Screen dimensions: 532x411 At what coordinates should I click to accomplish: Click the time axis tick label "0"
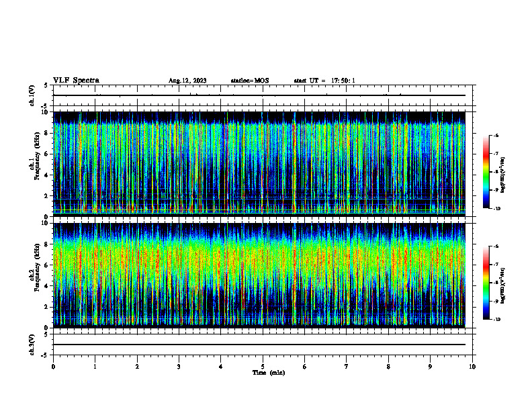53,367
